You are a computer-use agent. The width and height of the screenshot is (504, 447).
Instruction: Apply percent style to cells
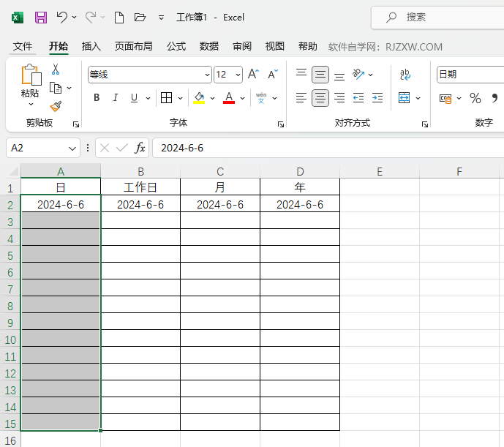[x=475, y=98]
